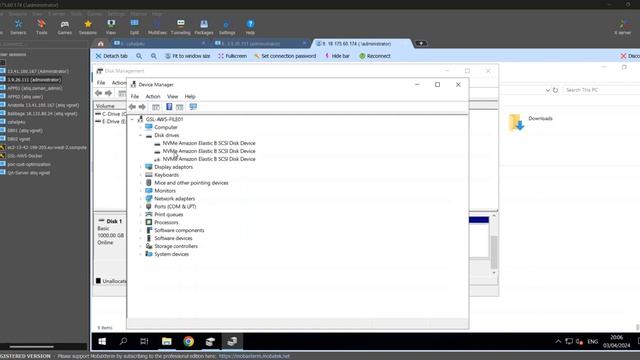This screenshot has height=360, width=640.
Task: Open Windows Start button in remote taskbar
Action: [102, 341]
